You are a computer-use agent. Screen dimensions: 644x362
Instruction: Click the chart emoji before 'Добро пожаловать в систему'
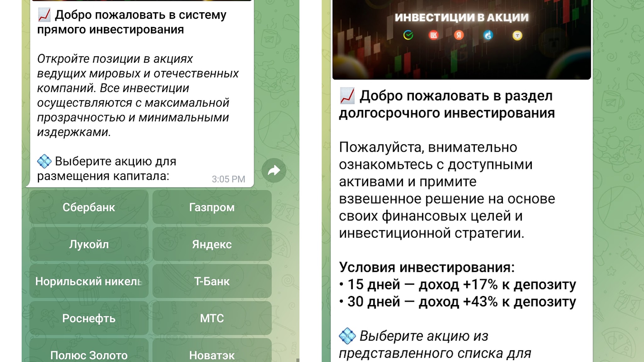point(44,15)
